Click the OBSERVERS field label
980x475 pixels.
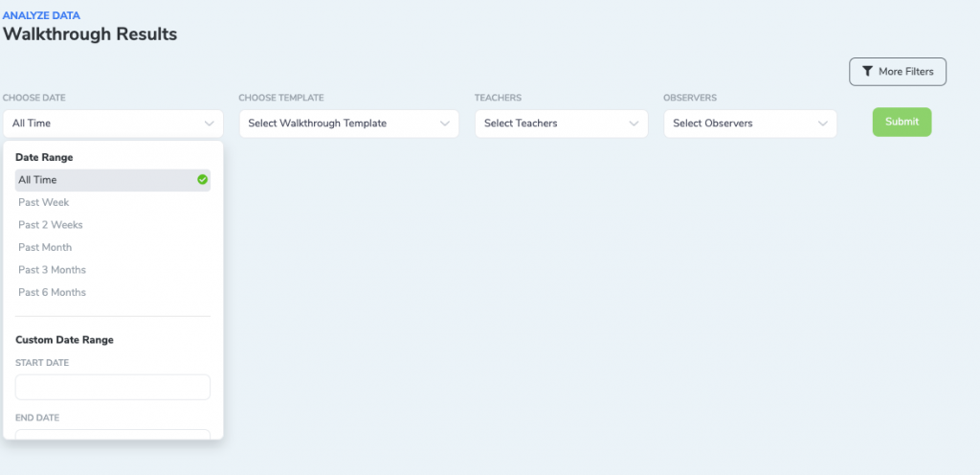[x=690, y=98]
